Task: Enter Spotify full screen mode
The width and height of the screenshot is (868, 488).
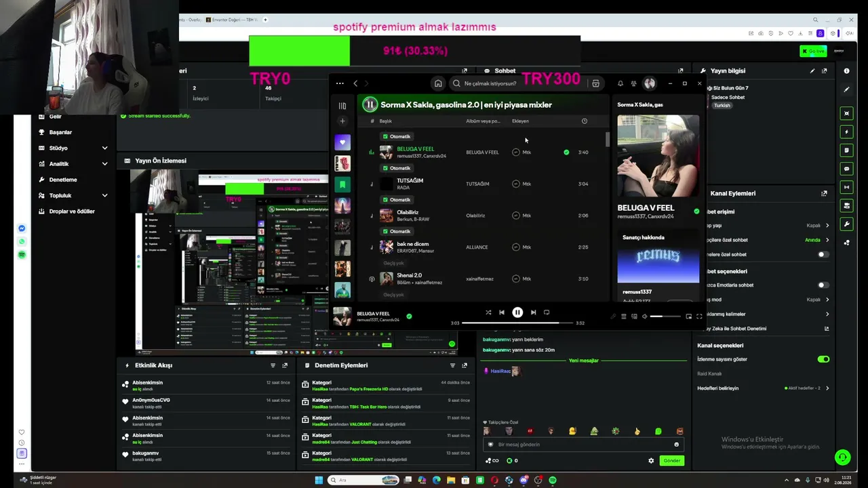Action: pyautogui.click(x=699, y=317)
